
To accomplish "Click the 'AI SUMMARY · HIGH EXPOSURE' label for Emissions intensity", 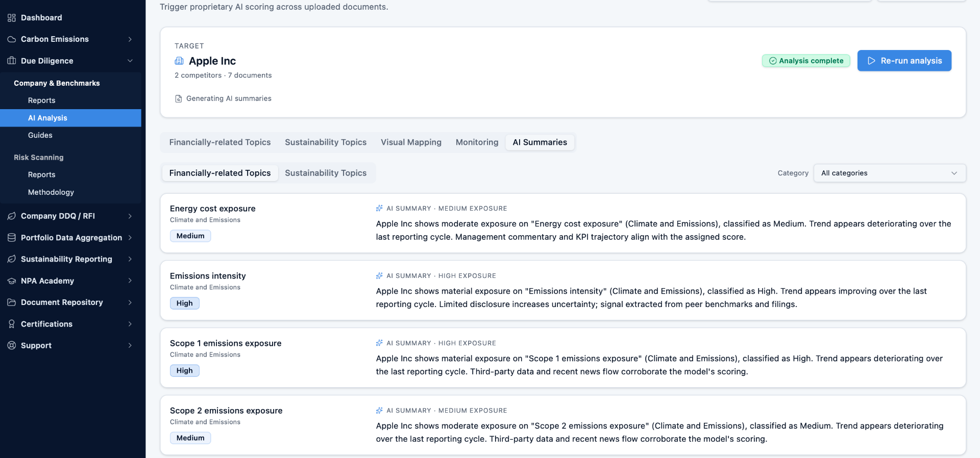I will tap(441, 275).
